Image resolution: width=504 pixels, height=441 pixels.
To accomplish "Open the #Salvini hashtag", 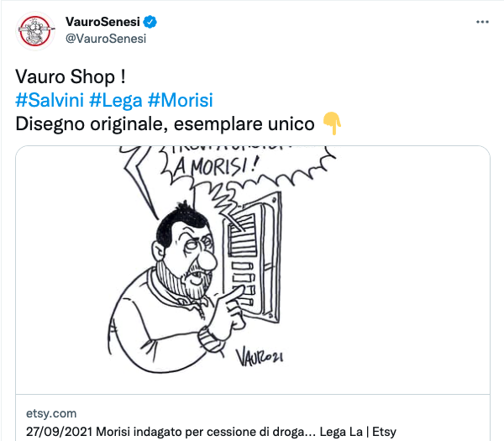I will (x=50, y=100).
